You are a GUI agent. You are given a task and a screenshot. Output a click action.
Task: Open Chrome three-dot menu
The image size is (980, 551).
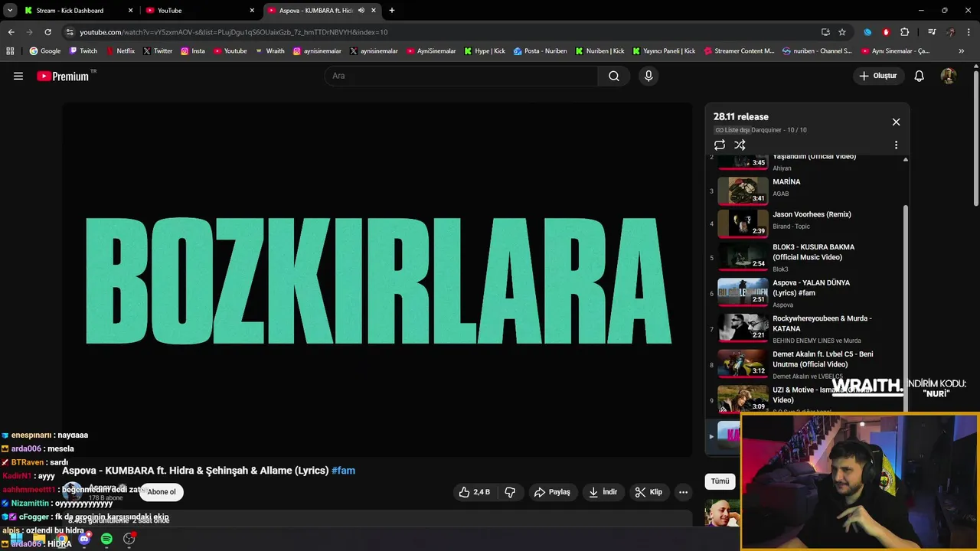click(969, 32)
